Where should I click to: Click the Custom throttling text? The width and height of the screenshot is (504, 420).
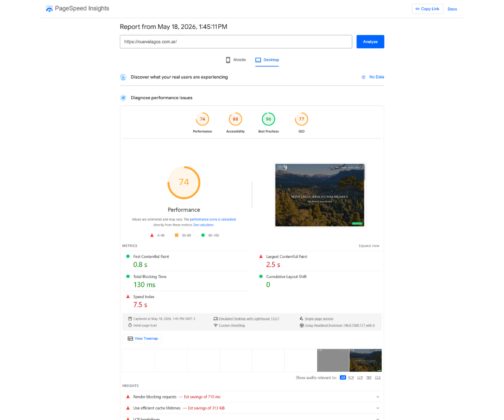click(x=232, y=325)
